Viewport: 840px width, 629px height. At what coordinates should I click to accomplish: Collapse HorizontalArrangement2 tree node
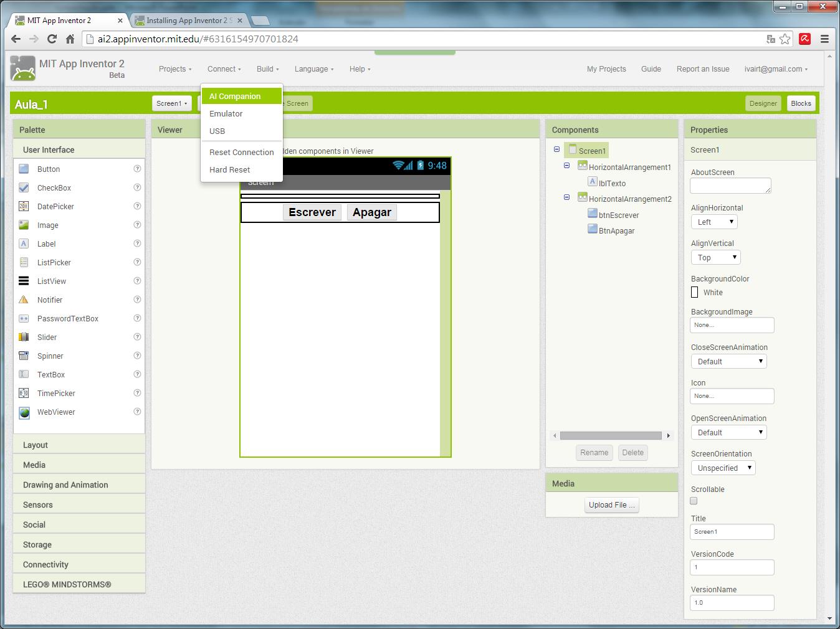566,197
